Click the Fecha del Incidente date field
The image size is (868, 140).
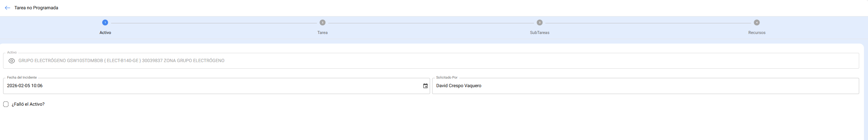pyautogui.click(x=206, y=86)
